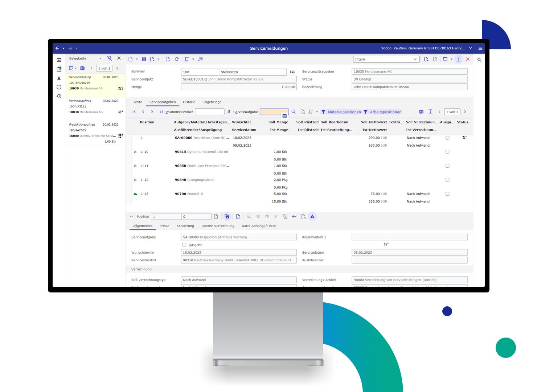Click the red X icon in top toolbar
This screenshot has height=392, width=537.
pos(468,59)
